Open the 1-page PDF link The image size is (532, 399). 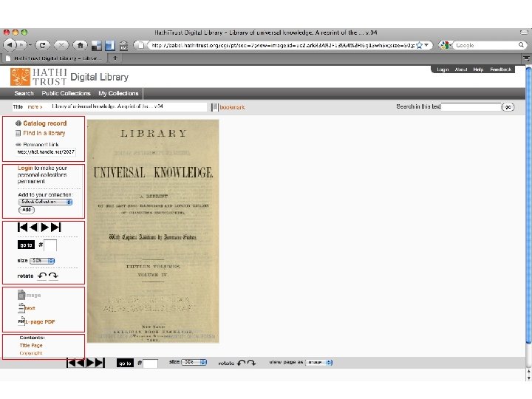tap(40, 321)
